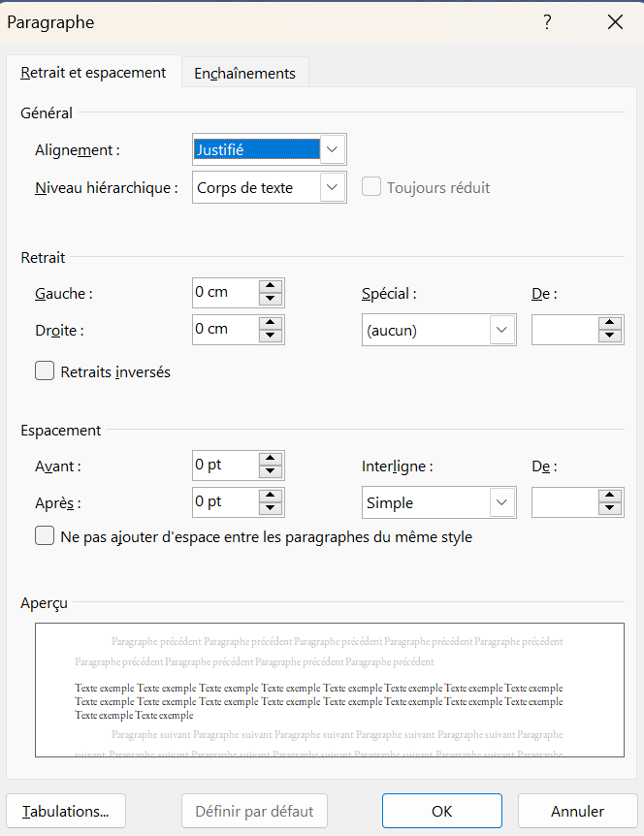Increase Spécial De value up arrow
This screenshot has height=836, width=644.
[x=610, y=323]
